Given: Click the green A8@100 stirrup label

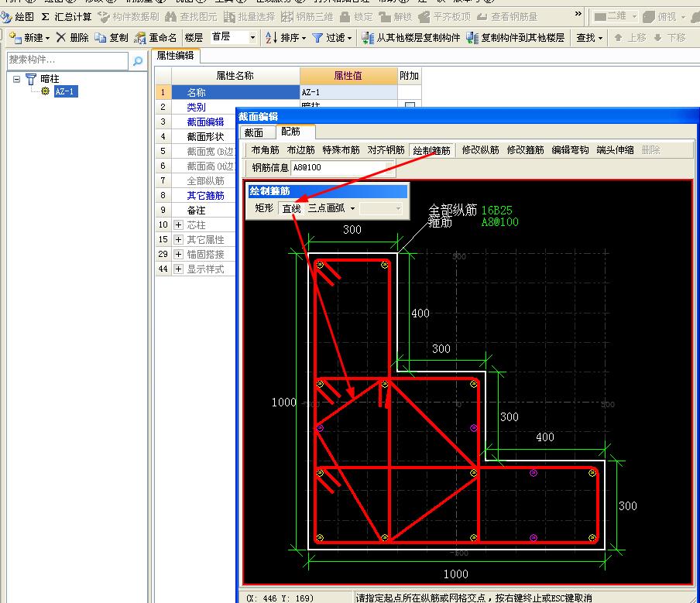Looking at the screenshot, I should point(500,222).
